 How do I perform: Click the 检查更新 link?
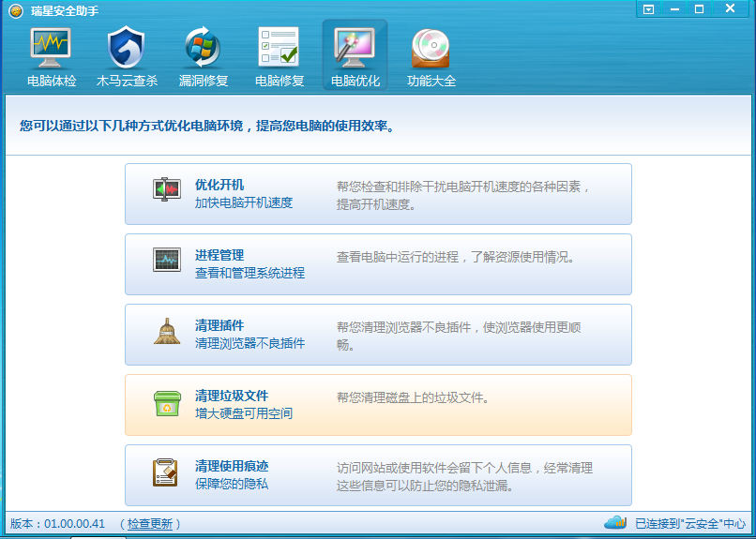tap(150, 524)
